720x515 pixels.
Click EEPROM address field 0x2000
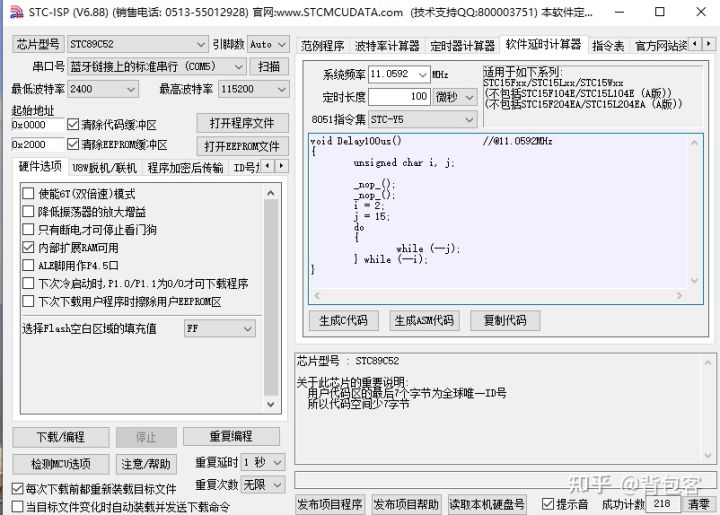38,145
